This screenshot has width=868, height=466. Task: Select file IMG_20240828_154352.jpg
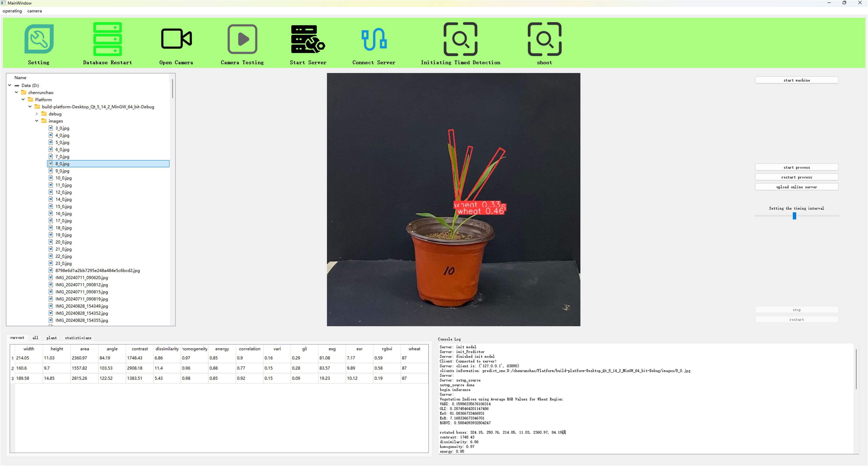81,313
